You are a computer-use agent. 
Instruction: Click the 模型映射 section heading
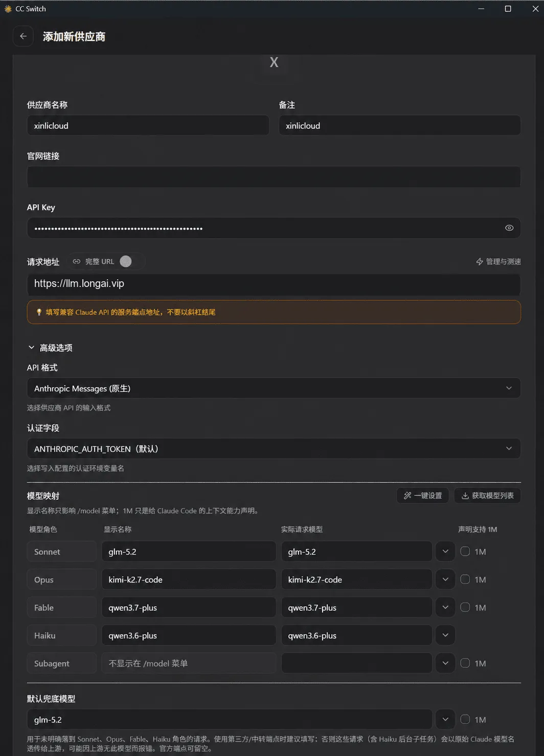[43, 496]
